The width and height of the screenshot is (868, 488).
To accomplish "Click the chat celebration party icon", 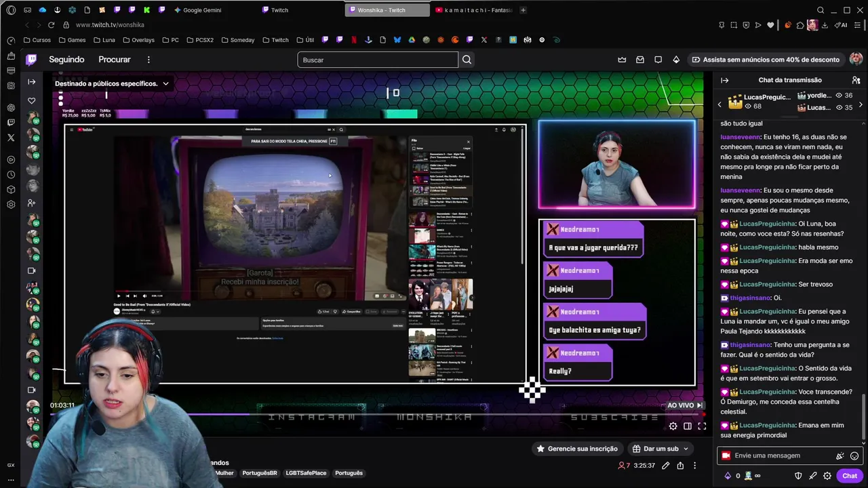I will [x=840, y=455].
